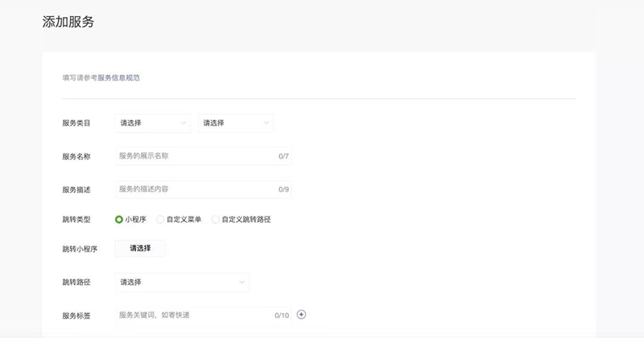Expand the 跳转路径 dropdown
This screenshot has height=338, width=644.
click(182, 282)
